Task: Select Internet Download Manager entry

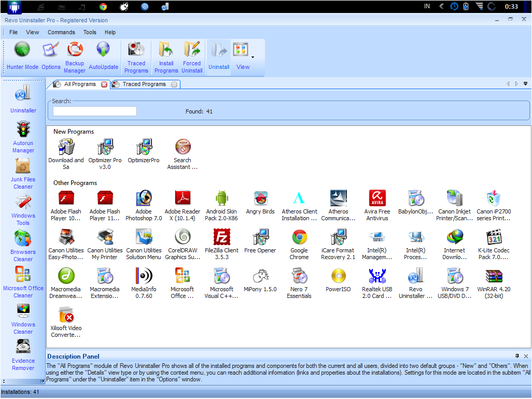Action: [454, 245]
